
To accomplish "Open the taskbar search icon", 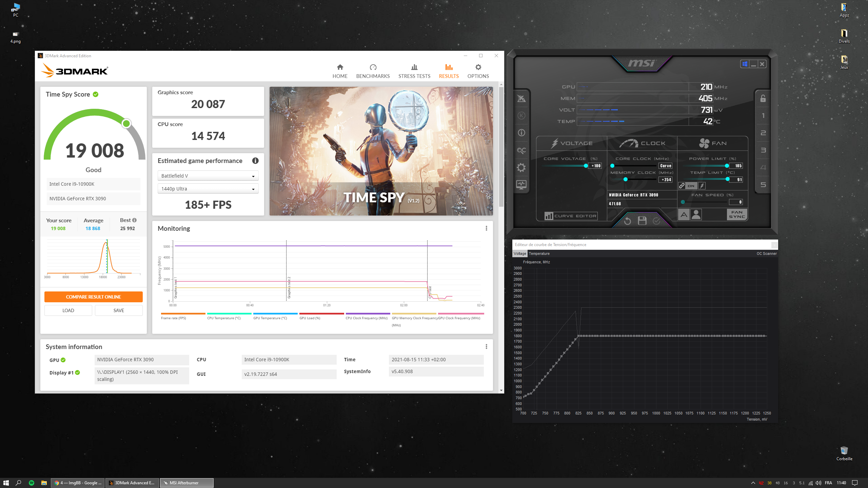I will (x=19, y=483).
